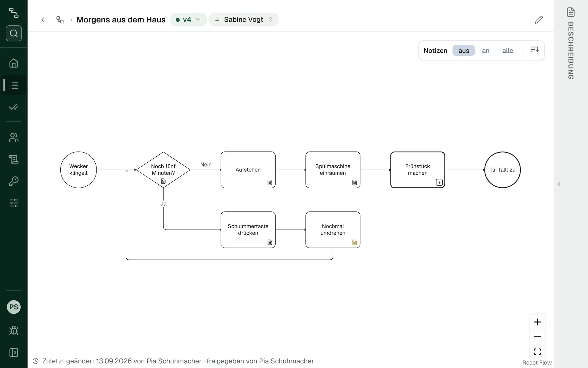The height and width of the screenshot is (368, 588).
Task: Click the process hierarchy breadcrumb icon
Action: pos(60,20)
